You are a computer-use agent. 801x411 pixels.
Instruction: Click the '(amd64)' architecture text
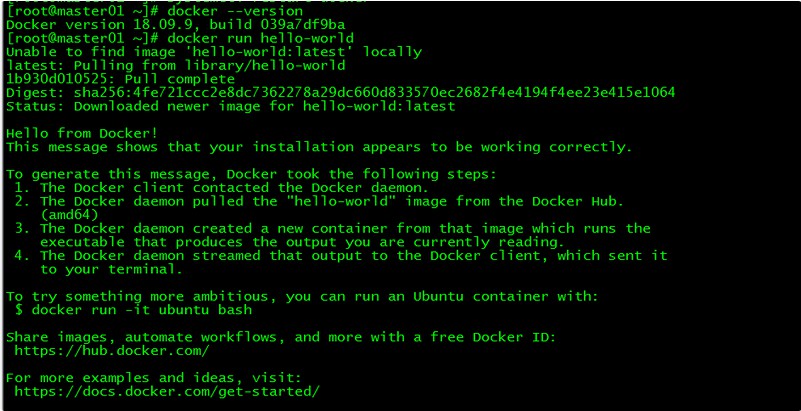[x=69, y=215]
